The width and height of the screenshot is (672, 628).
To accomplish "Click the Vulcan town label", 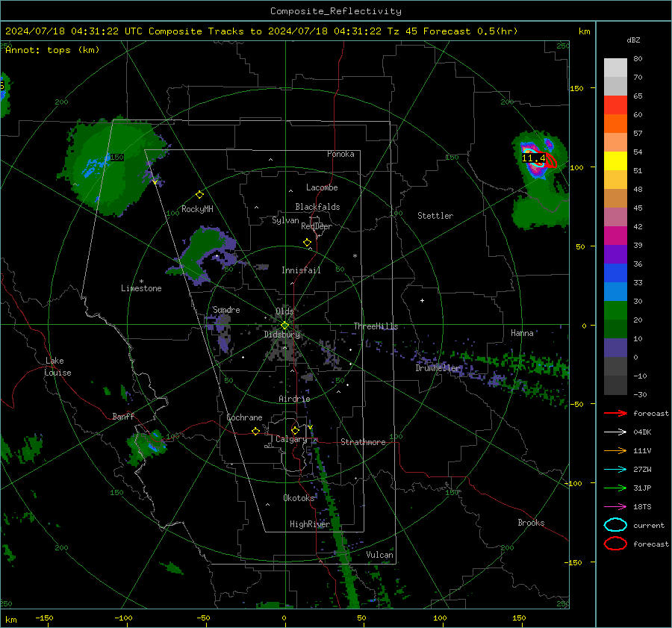I will [x=379, y=555].
